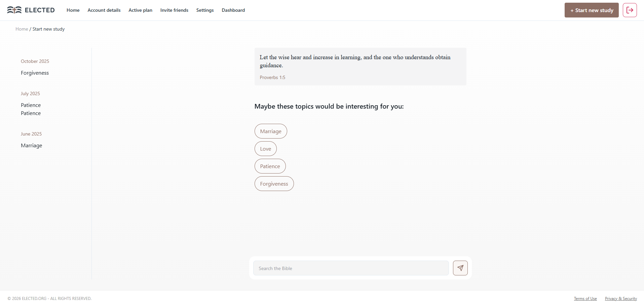The image size is (644, 305).
Task: Click the Start new study button
Action: pos(592,10)
